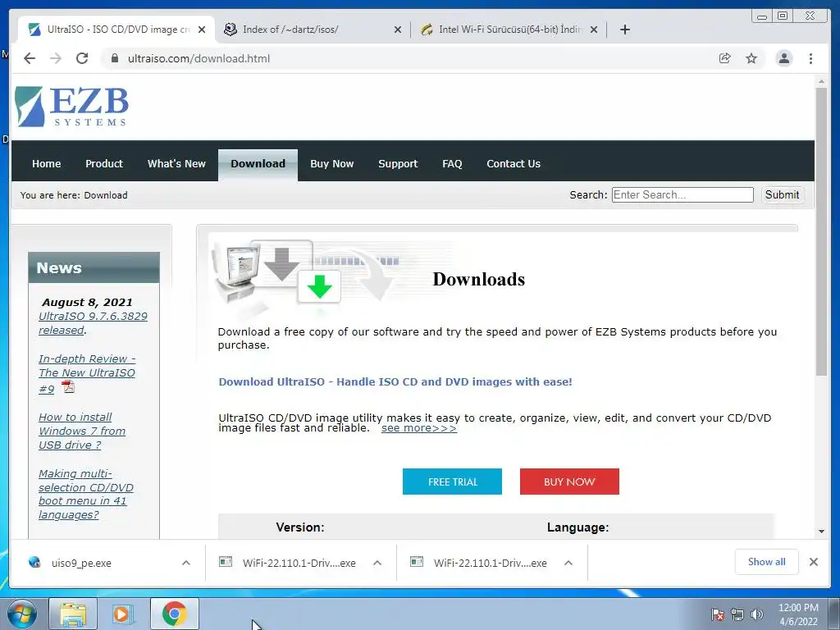
Task: Open a new browser tab
Action: tap(624, 30)
